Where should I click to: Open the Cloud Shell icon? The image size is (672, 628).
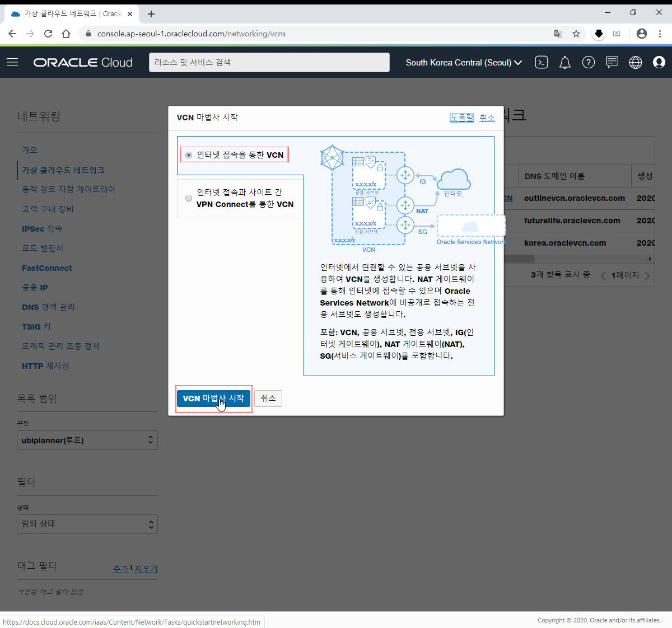click(x=541, y=62)
